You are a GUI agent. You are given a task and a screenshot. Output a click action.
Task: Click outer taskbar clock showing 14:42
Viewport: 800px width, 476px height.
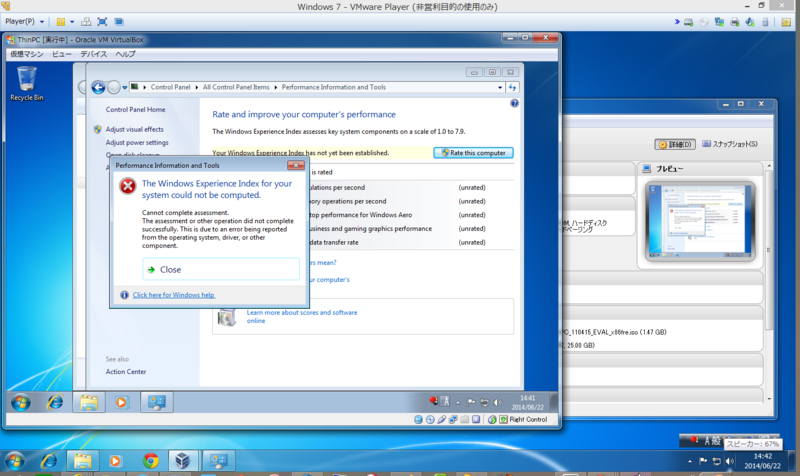click(x=762, y=461)
